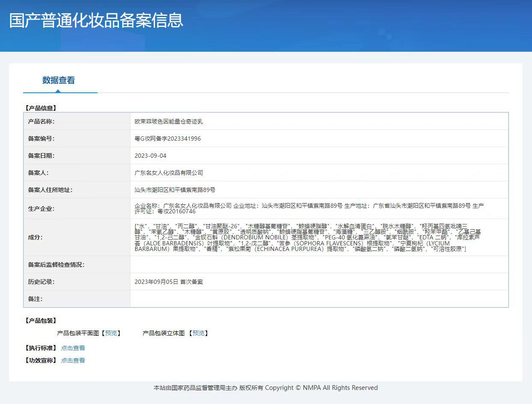Click the 产品名称 label cell
This screenshot has height=404, width=532.
[77, 121]
